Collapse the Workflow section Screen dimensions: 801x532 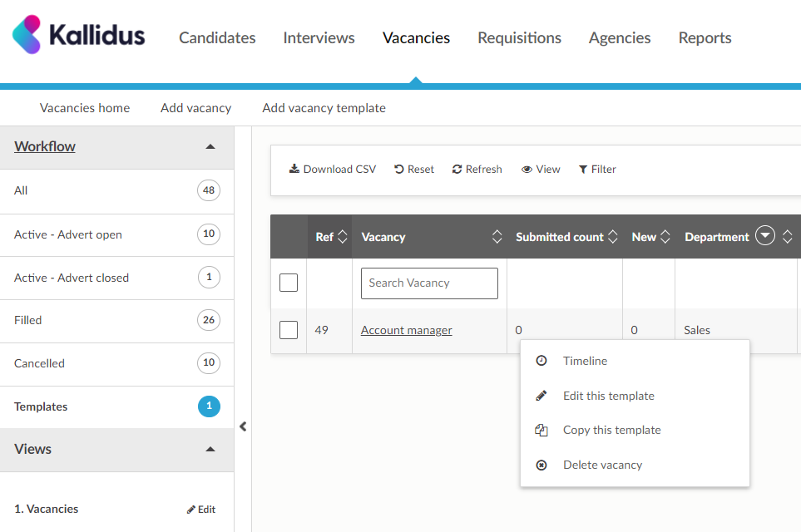[x=210, y=146]
